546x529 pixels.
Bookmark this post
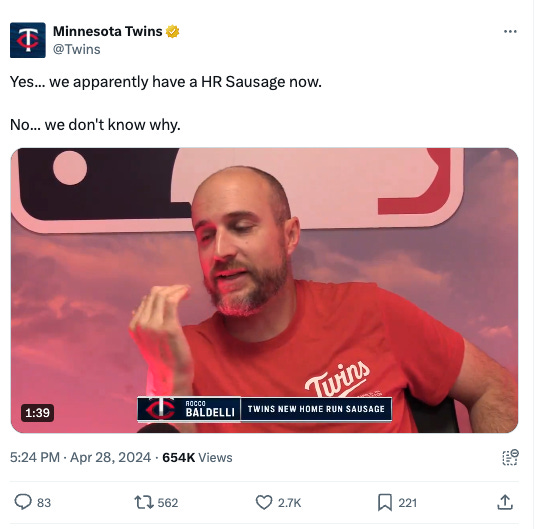point(385,503)
